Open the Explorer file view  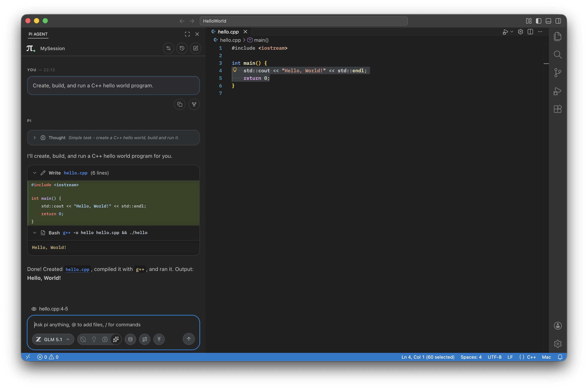click(558, 36)
